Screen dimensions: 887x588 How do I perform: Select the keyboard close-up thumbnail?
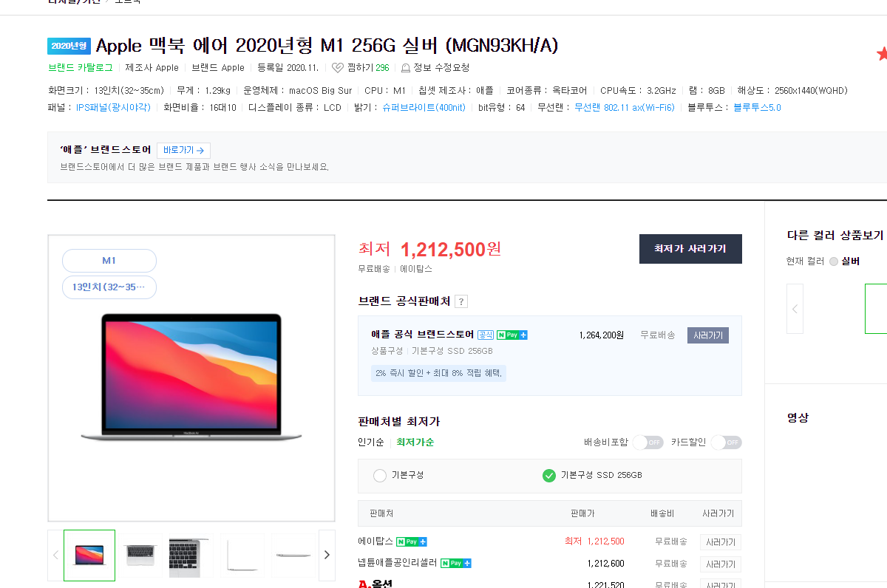pyautogui.click(x=191, y=555)
